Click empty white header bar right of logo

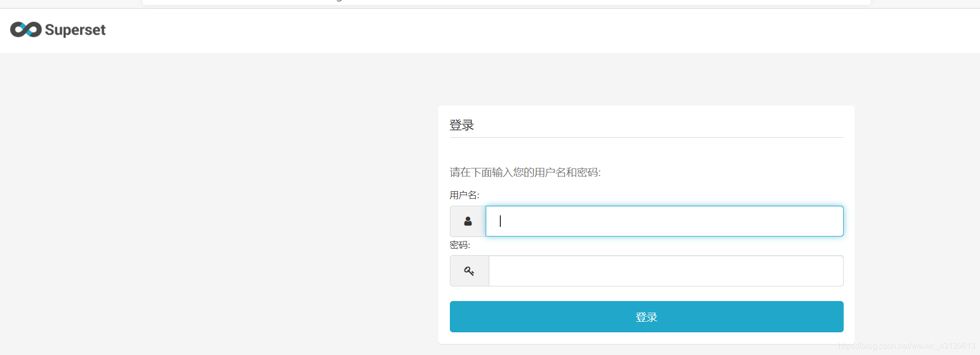(x=505, y=30)
